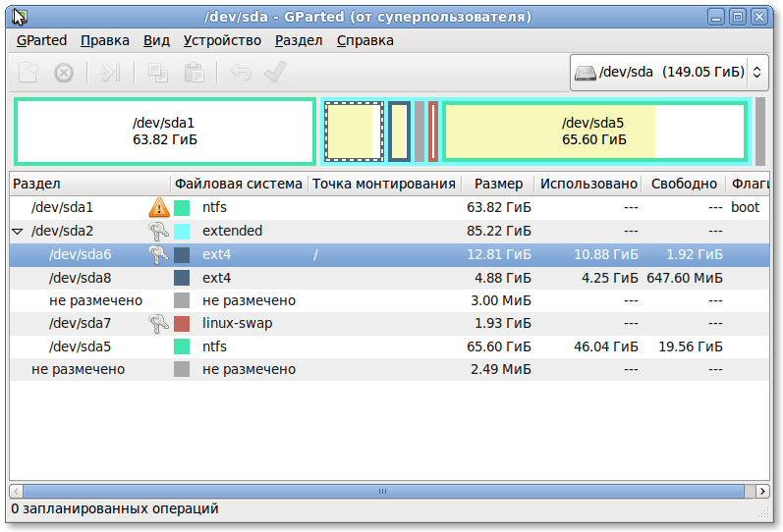Click the 85.22 ГиБ size cell

pyautogui.click(x=499, y=231)
